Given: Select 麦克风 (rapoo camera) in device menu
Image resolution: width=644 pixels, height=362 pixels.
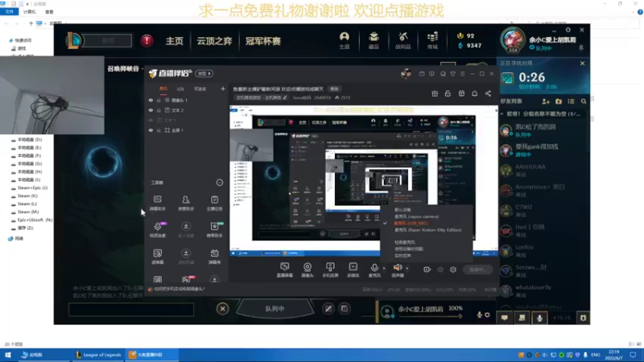Looking at the screenshot, I should (x=416, y=216).
